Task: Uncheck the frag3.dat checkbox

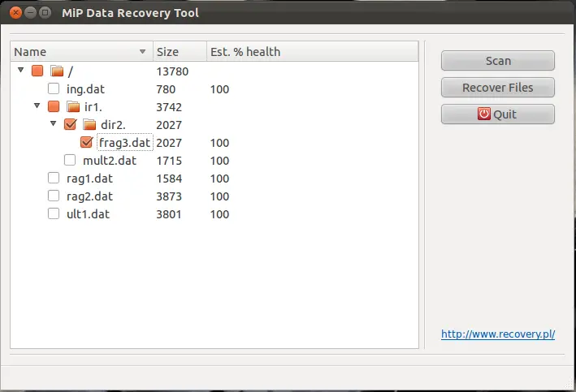Action: [86, 143]
